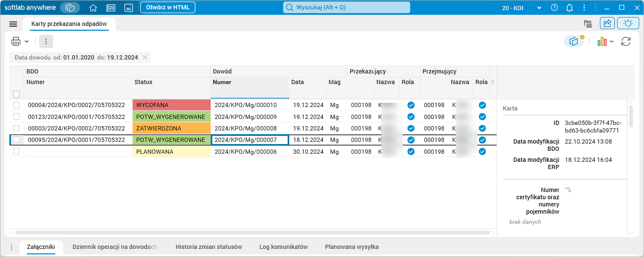The width and height of the screenshot is (644, 257).
Task: Click the Wyszukaj (Alt + Q) search field
Action: pyautogui.click(x=347, y=7)
